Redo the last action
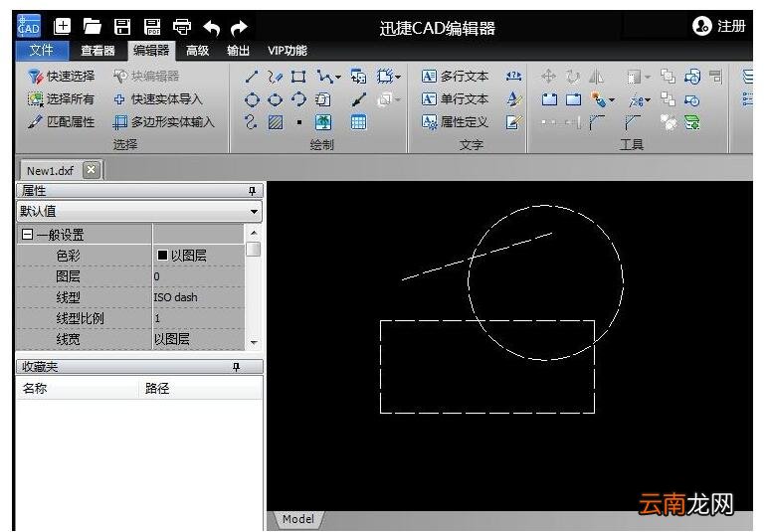This screenshot has width=771, height=532. [240, 28]
